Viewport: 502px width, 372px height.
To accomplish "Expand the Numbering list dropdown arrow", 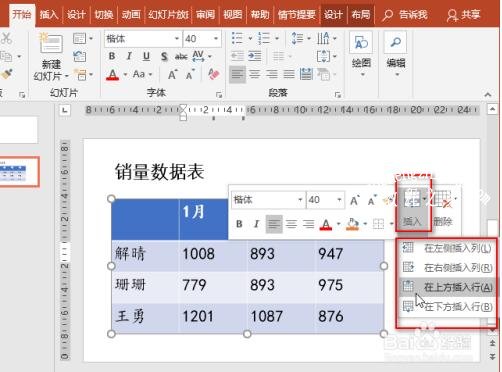I will tap(277, 39).
